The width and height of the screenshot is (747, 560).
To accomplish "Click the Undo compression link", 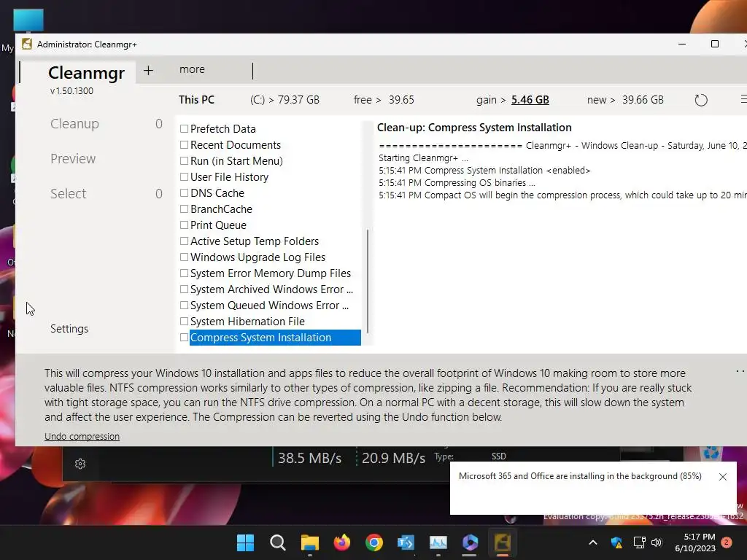I will click(82, 437).
